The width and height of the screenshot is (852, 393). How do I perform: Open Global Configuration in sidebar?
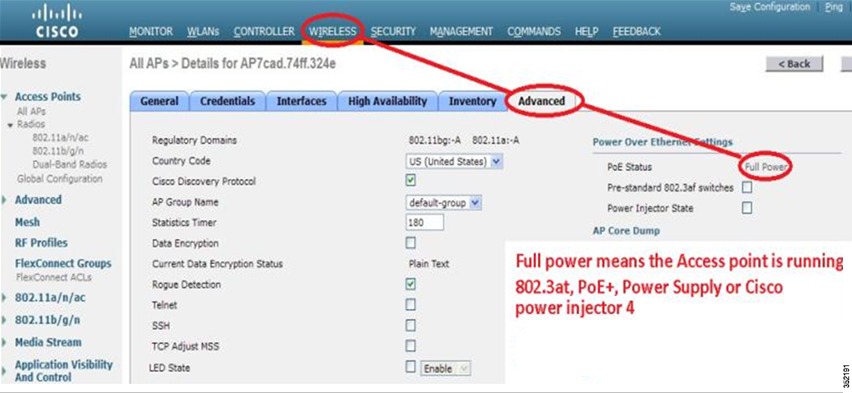pos(60,179)
